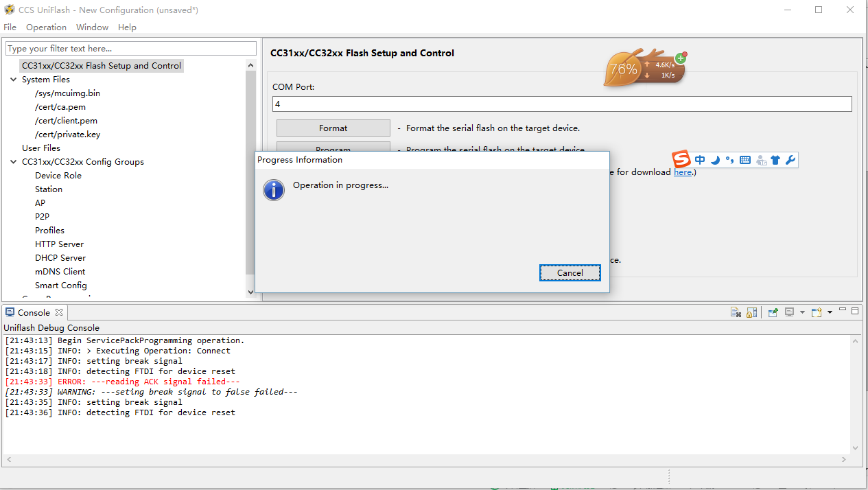Open the File menu
This screenshot has width=868, height=490.
[x=10, y=27]
